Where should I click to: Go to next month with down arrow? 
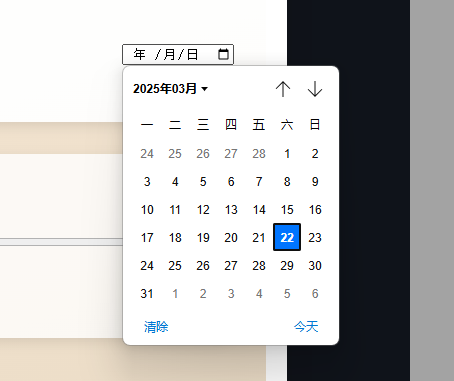pyautogui.click(x=315, y=89)
